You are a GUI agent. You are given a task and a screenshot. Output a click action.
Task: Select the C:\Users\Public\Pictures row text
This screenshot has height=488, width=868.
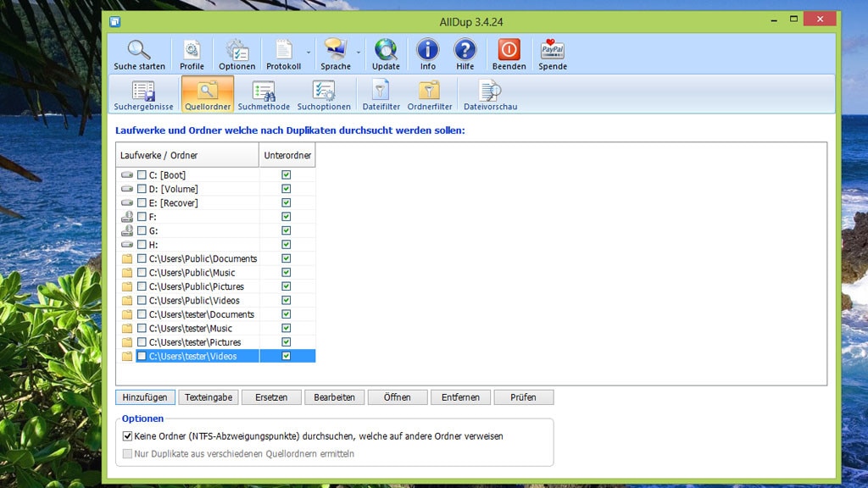coord(197,286)
